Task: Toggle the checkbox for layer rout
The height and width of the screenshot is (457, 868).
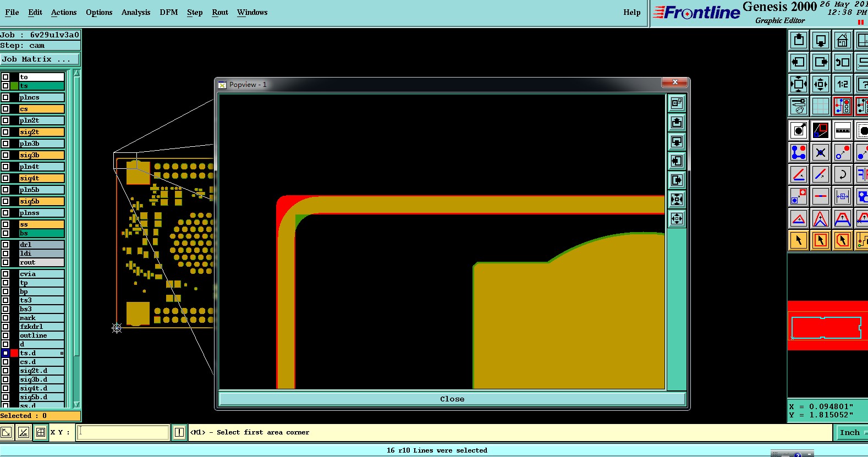Action: pyautogui.click(x=6, y=262)
